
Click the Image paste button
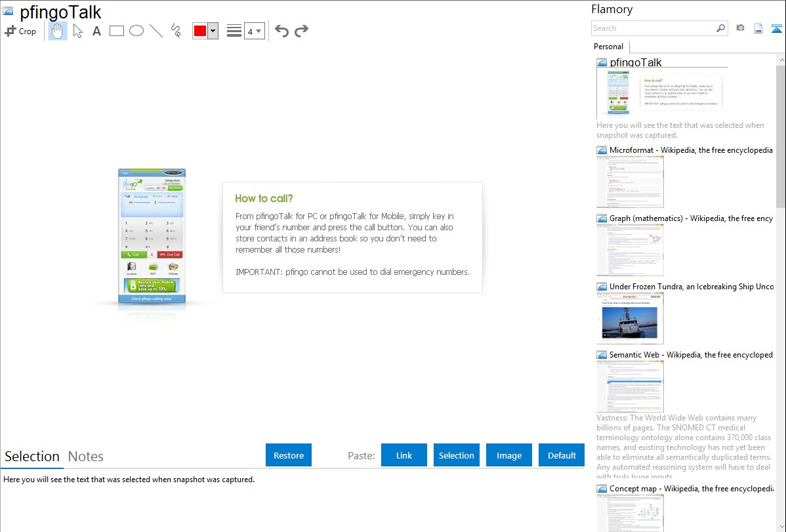pyautogui.click(x=509, y=455)
